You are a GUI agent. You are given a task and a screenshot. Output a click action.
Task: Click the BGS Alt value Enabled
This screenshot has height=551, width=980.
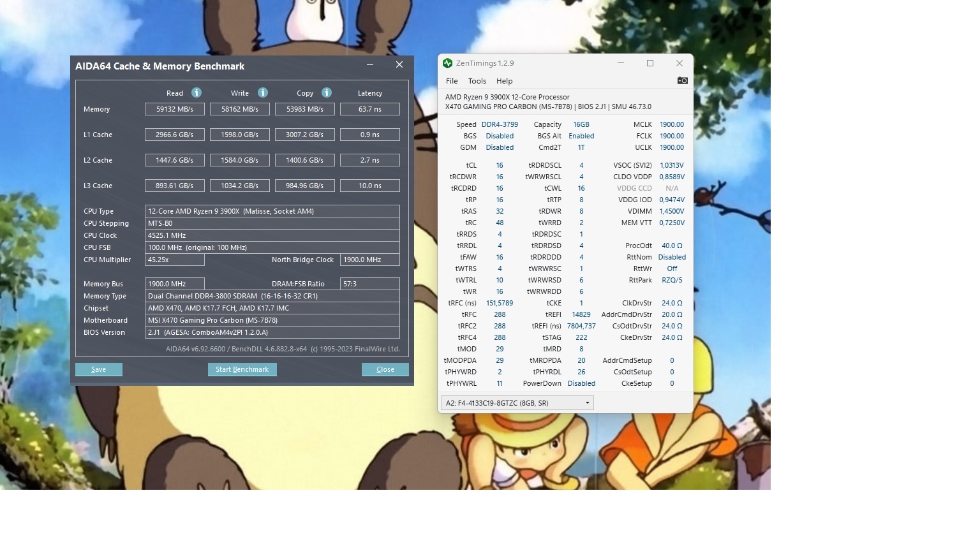coord(581,136)
